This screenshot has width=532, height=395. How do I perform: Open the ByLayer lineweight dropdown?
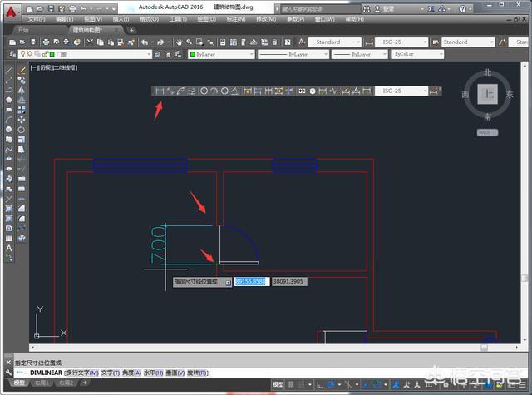click(x=360, y=54)
